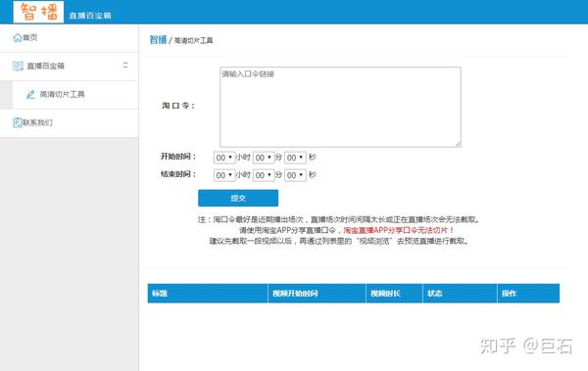Image resolution: width=588 pixels, height=371 pixels.
Task: Click the red 淘宝直播APP分享口令无法切片 warning text
Action: 399,230
